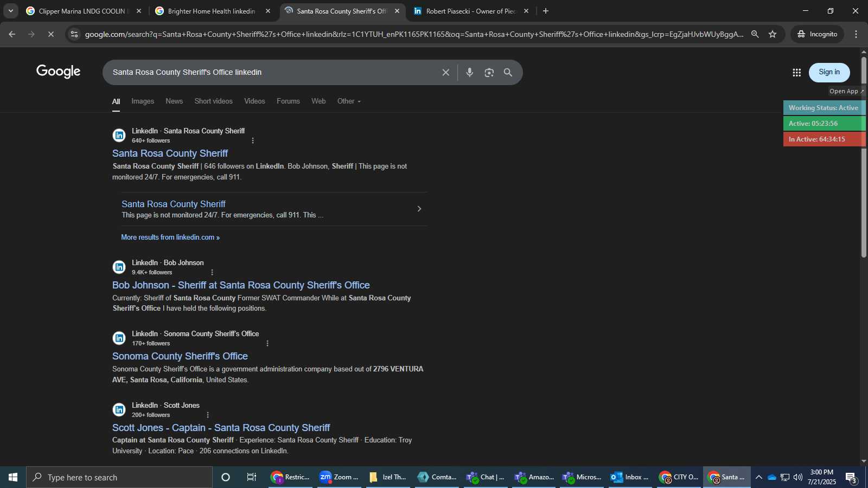This screenshot has height=488, width=868.
Task: Click More results from linkedin.com
Action: (170, 237)
